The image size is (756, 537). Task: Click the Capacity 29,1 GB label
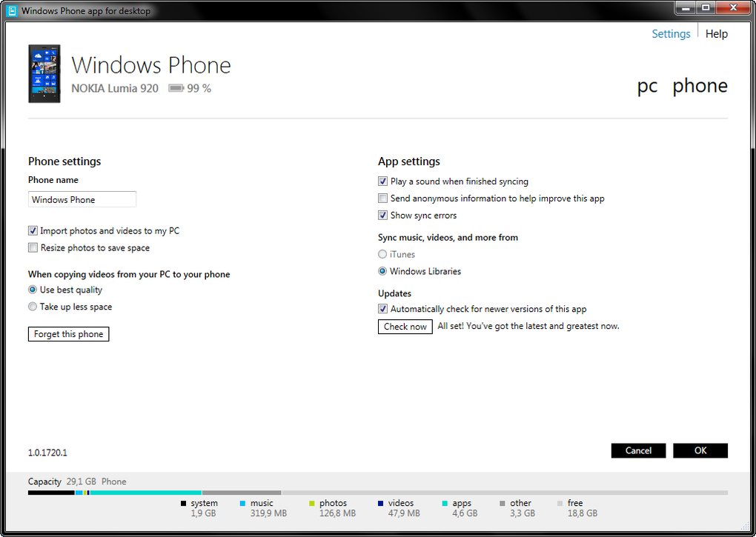(62, 481)
